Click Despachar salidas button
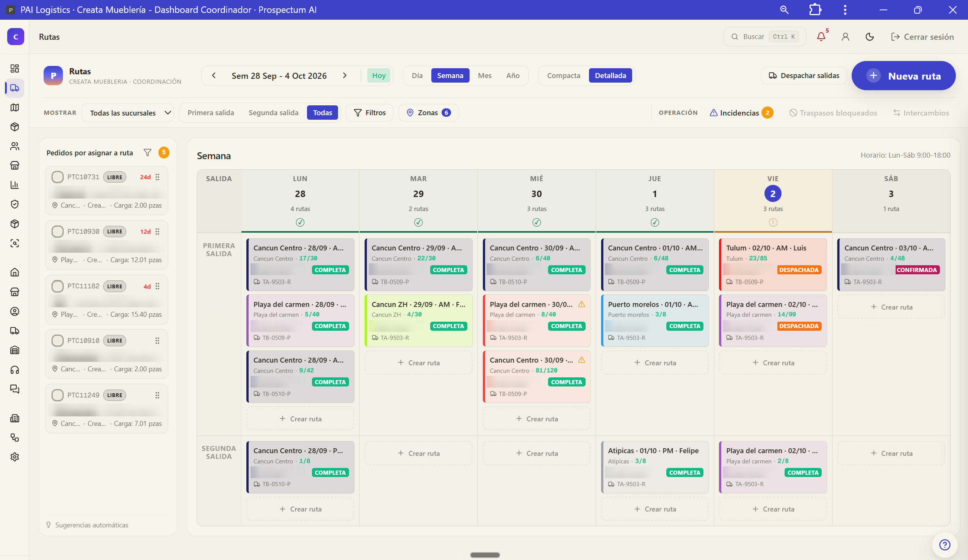The image size is (968, 560). pyautogui.click(x=804, y=76)
